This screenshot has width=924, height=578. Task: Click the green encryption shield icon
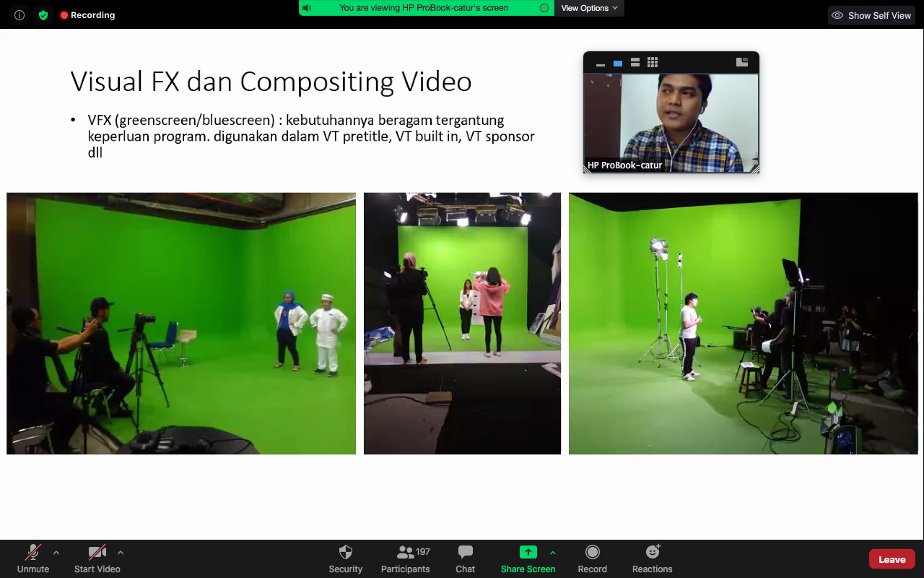(43, 15)
